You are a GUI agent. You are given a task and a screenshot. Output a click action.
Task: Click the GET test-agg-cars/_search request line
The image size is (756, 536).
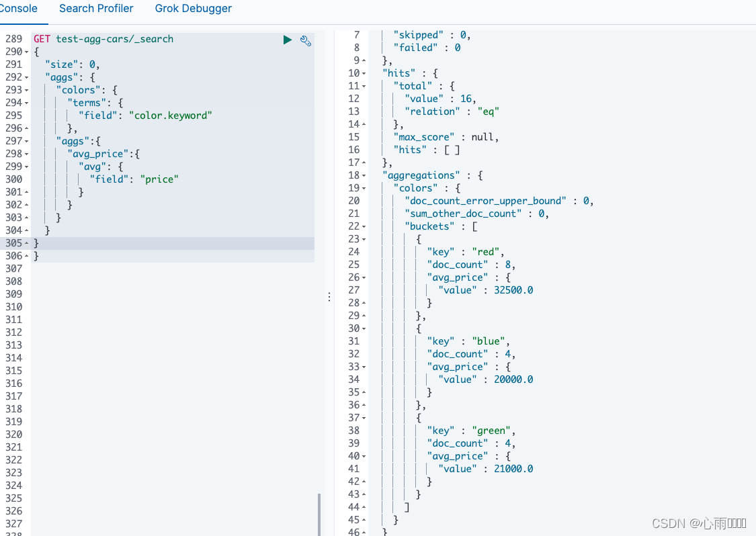(103, 39)
